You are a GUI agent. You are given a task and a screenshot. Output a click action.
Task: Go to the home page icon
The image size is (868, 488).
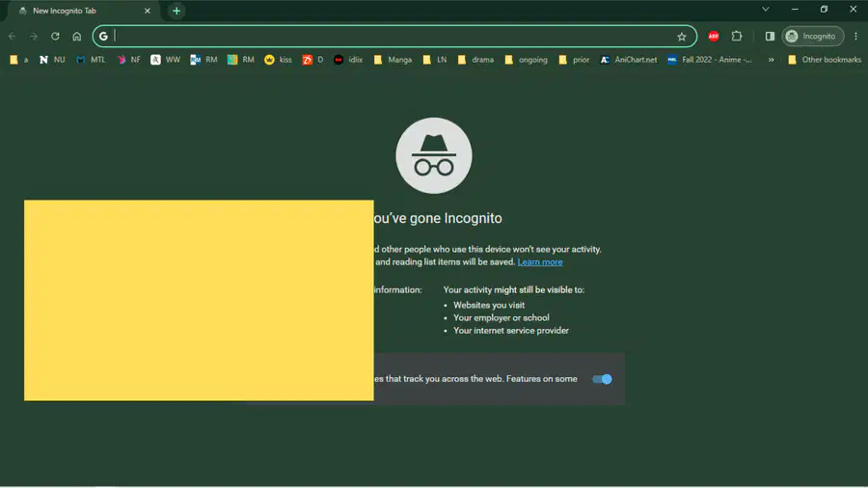[77, 37]
